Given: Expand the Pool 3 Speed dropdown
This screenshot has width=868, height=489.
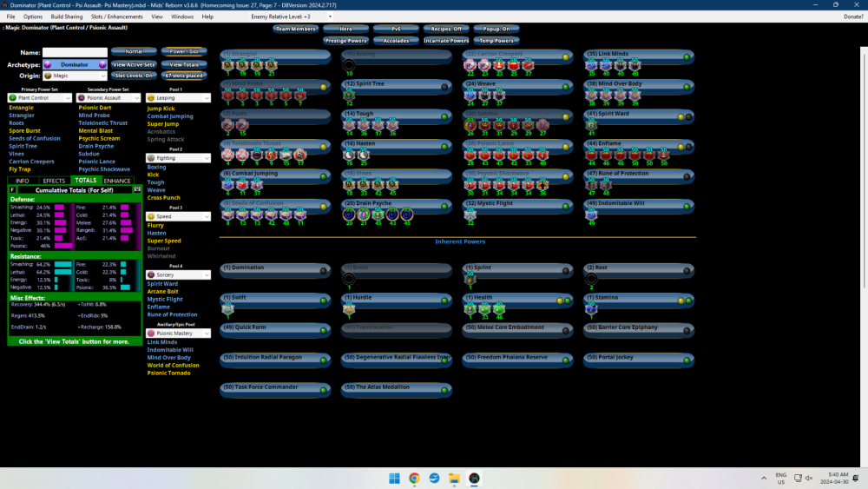Looking at the screenshot, I should (178, 216).
